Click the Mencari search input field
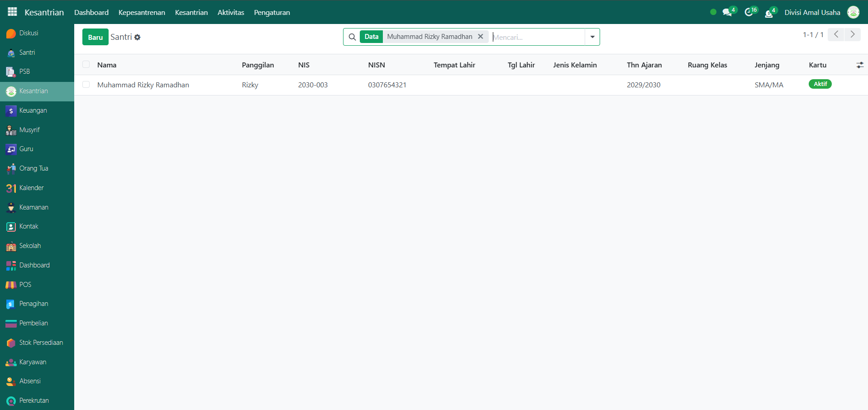The width and height of the screenshot is (868, 410). click(x=538, y=37)
